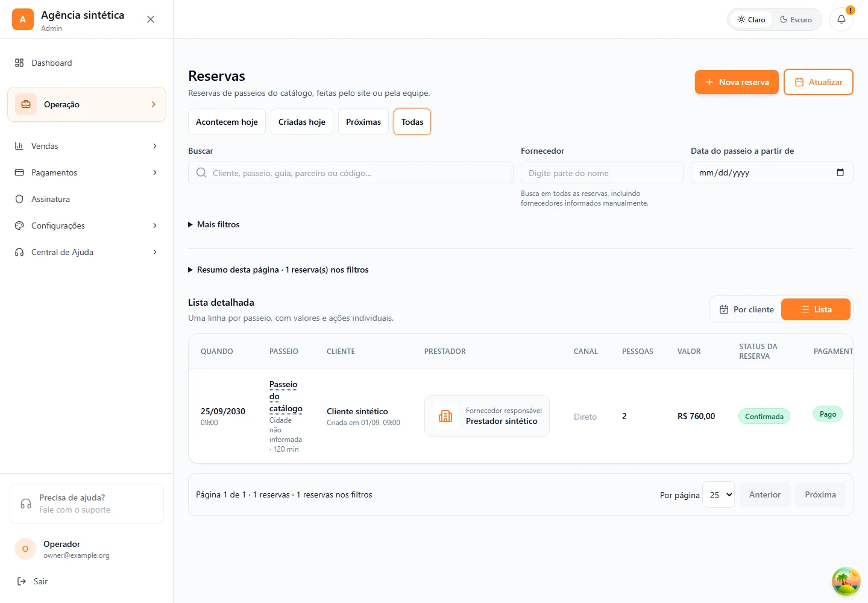Select the Próximas tab

tap(363, 122)
